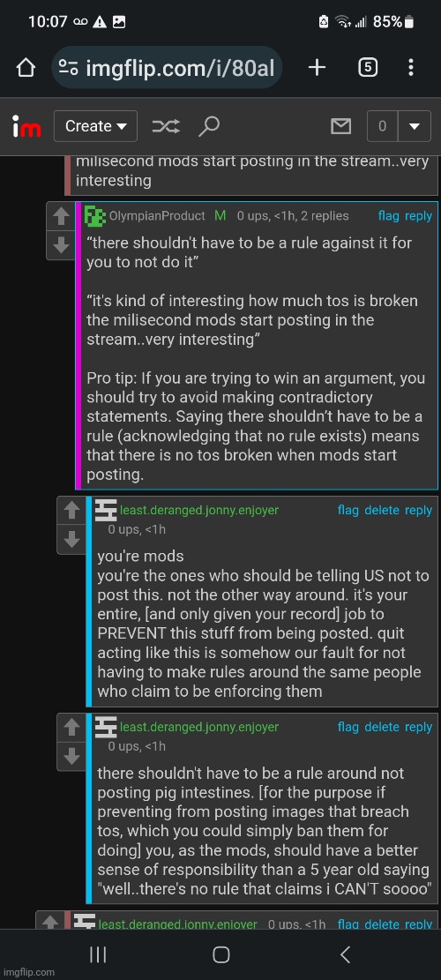Image resolution: width=441 pixels, height=980 pixels.
Task: Open the user menu dropdown arrow
Action: point(415,127)
